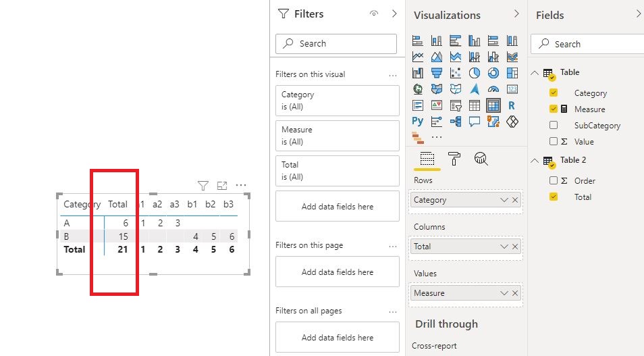Select the Line chart visual

[x=418, y=57]
